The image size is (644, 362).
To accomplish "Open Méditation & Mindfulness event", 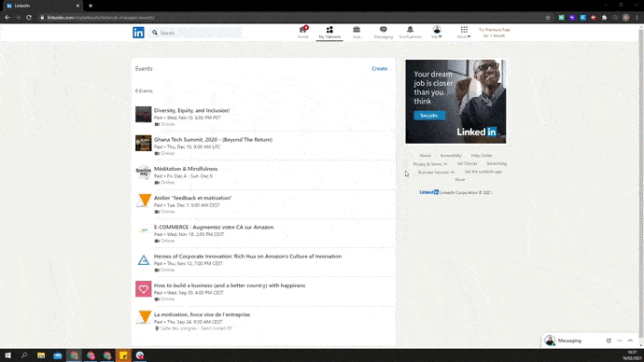I will tap(186, 169).
